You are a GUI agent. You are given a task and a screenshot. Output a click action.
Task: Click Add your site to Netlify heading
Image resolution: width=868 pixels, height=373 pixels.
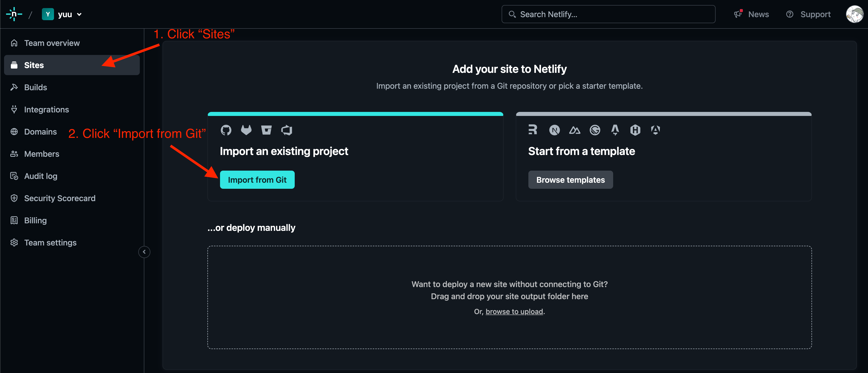509,69
